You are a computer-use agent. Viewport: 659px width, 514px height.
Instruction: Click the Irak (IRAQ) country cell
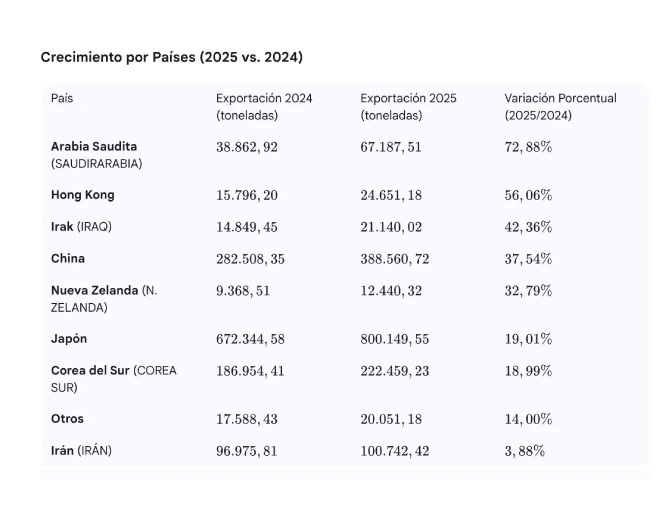point(81,226)
